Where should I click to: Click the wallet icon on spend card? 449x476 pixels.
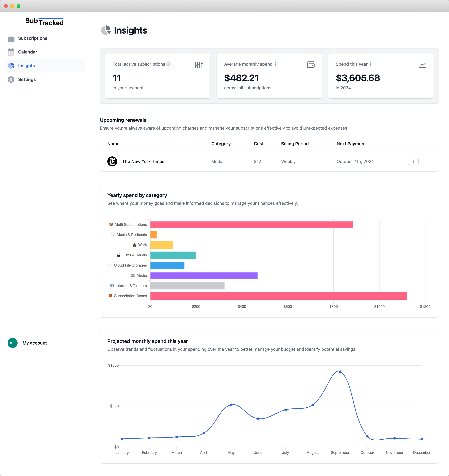coord(311,65)
